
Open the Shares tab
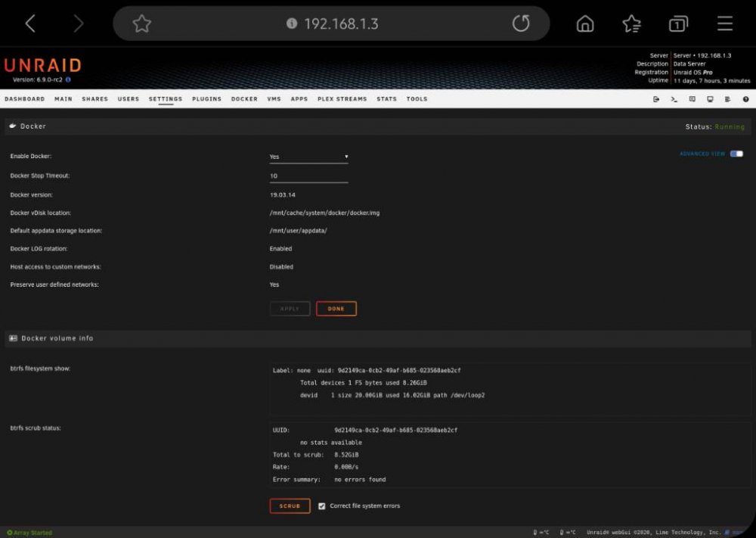click(95, 99)
